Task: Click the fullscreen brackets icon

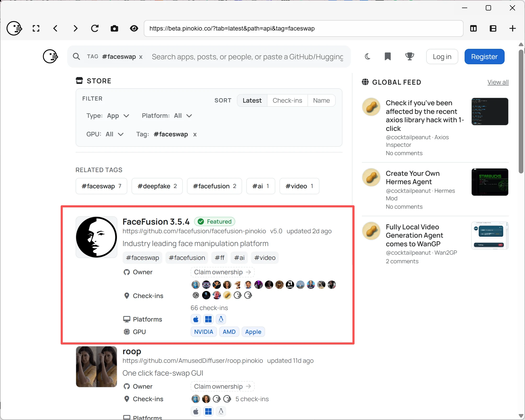Action: click(36, 28)
